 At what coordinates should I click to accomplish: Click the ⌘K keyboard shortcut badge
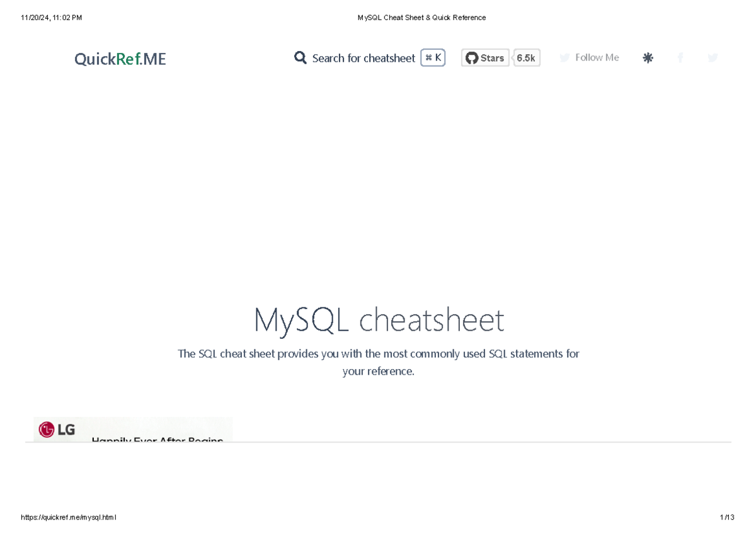[x=433, y=57]
